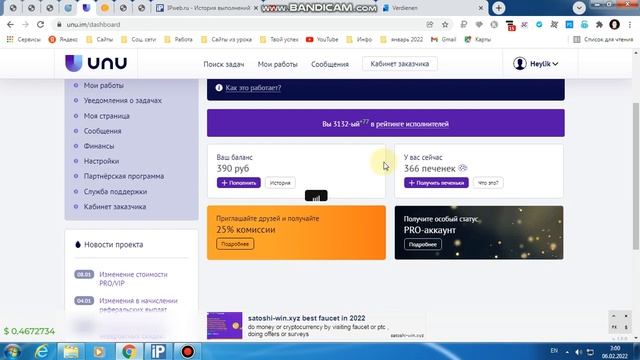Viewport: 640px width, 360px height.
Task: Bookmark this page with the star icon
Action: [x=445, y=24]
